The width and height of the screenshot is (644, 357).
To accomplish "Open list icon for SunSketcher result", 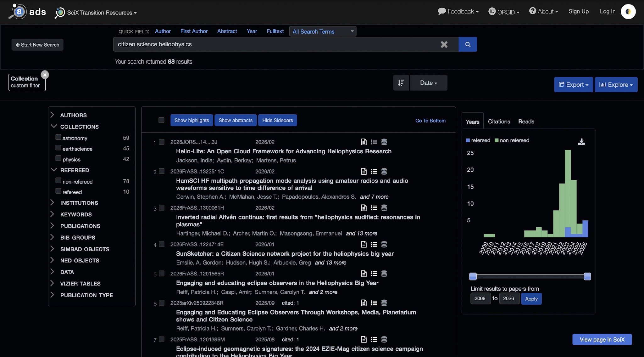I will [x=374, y=244].
